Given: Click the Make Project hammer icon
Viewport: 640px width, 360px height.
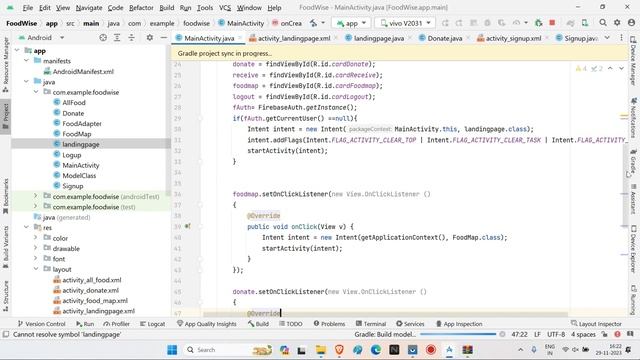Looking at the screenshot, I should pyautogui.click(x=313, y=23).
